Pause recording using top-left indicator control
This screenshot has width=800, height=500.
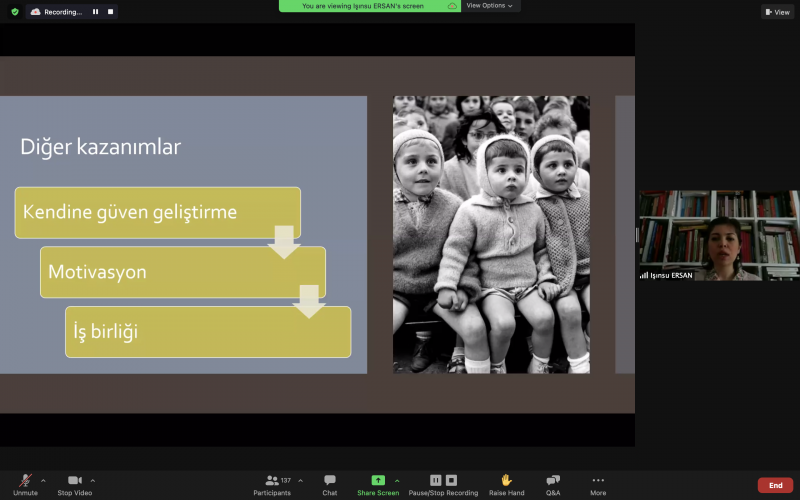[96, 12]
